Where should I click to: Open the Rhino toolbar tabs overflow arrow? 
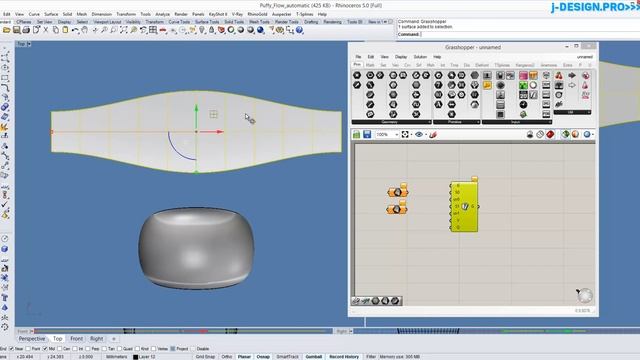pos(385,22)
